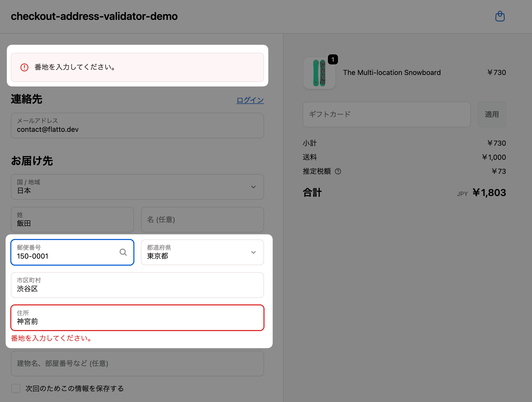Click the postal code search magnifier icon

(123, 252)
